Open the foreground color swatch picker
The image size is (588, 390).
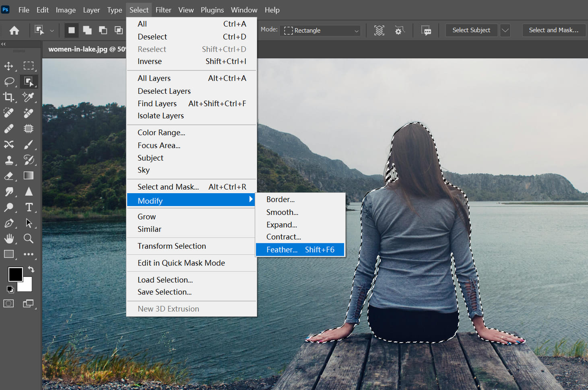pyautogui.click(x=15, y=274)
